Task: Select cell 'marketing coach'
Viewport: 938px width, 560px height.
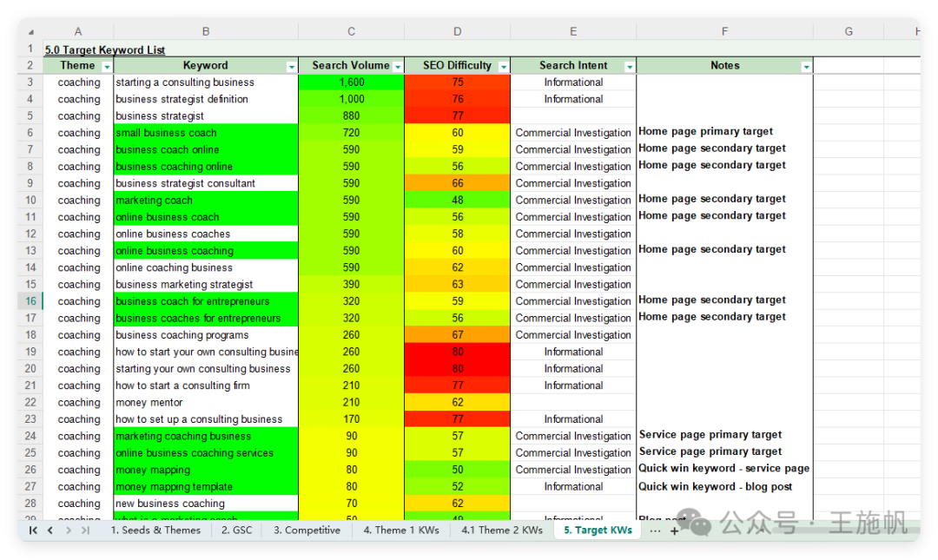Action: pos(206,201)
